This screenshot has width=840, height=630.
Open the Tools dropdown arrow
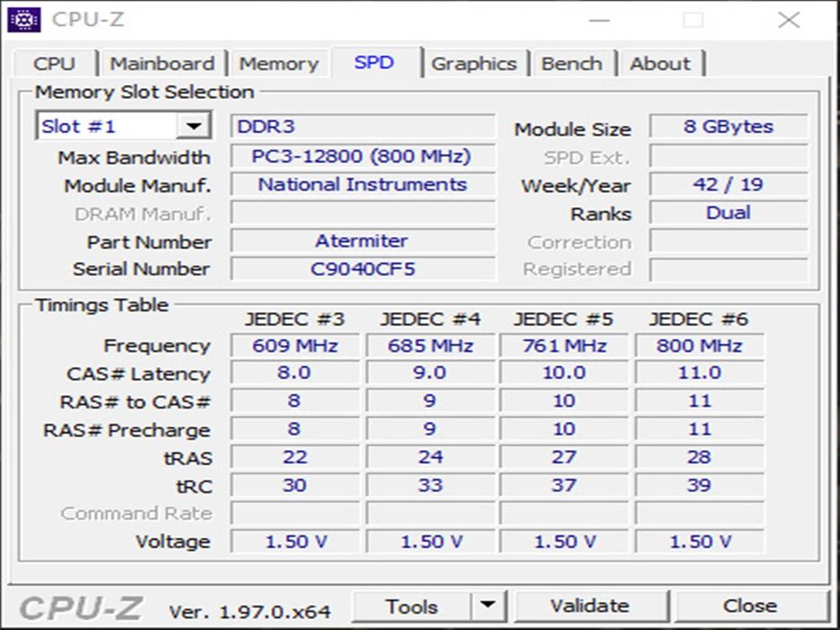(x=488, y=606)
